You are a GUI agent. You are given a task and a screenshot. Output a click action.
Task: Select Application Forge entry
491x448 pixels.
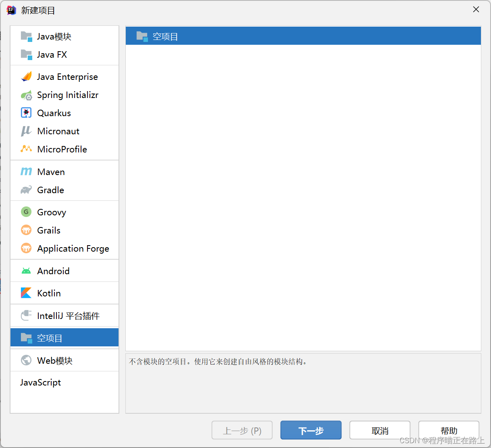tap(64, 248)
